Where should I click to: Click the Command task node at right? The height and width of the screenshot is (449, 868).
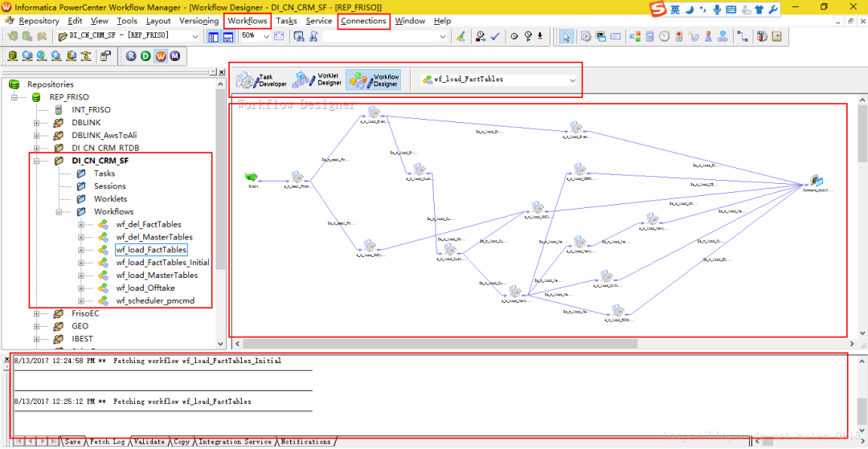pyautogui.click(x=816, y=182)
